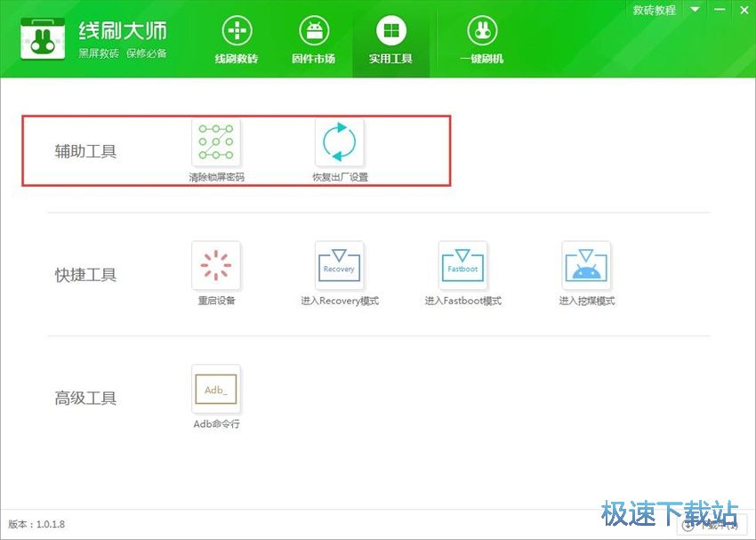Image resolution: width=756 pixels, height=540 pixels.
Task: Click the 线刷大师 title text
Action: (x=123, y=30)
